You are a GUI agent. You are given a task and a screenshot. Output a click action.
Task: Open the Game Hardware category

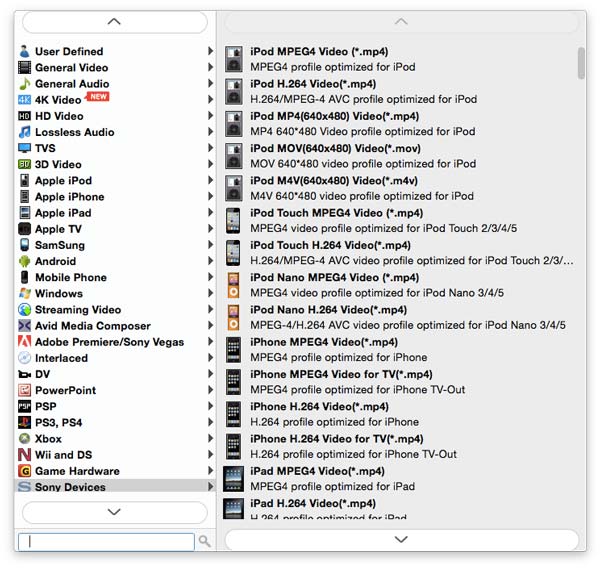coord(115,471)
